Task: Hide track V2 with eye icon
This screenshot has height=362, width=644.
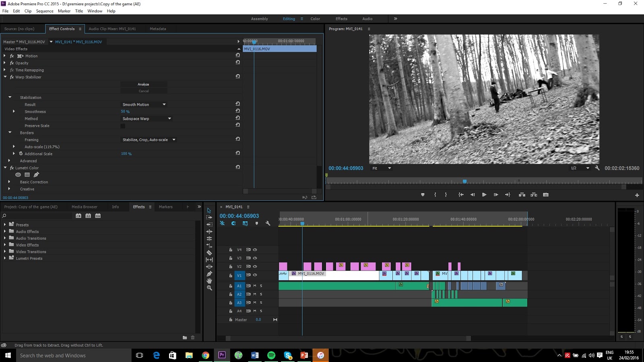Action: tap(255, 266)
